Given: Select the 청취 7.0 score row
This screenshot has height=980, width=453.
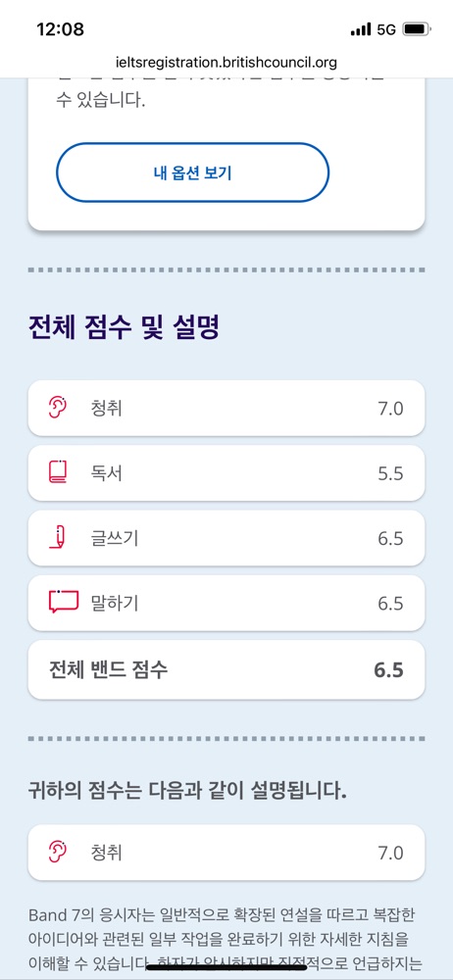Looking at the screenshot, I should [226, 408].
